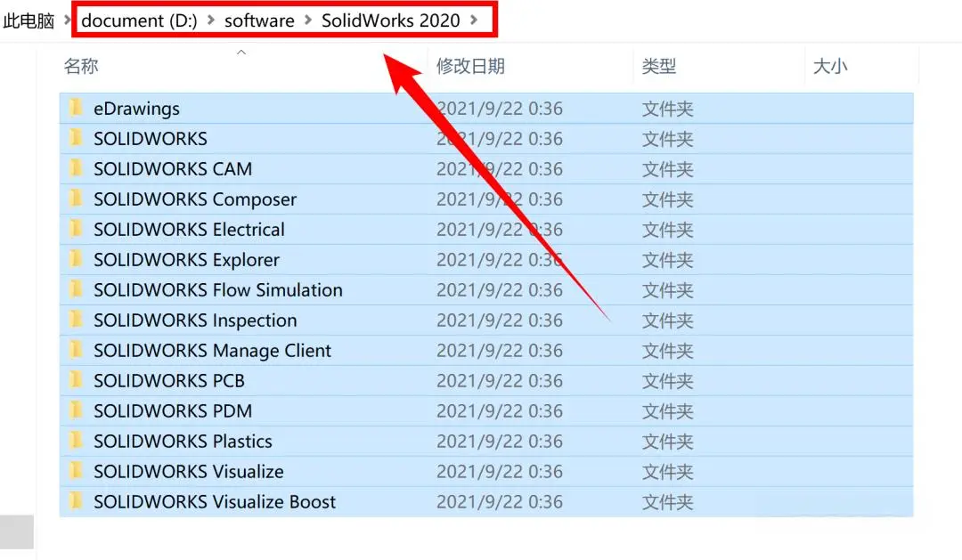The height and width of the screenshot is (560, 962).
Task: Click 文件夹 type cell of eDrawings row
Action: 667,109
